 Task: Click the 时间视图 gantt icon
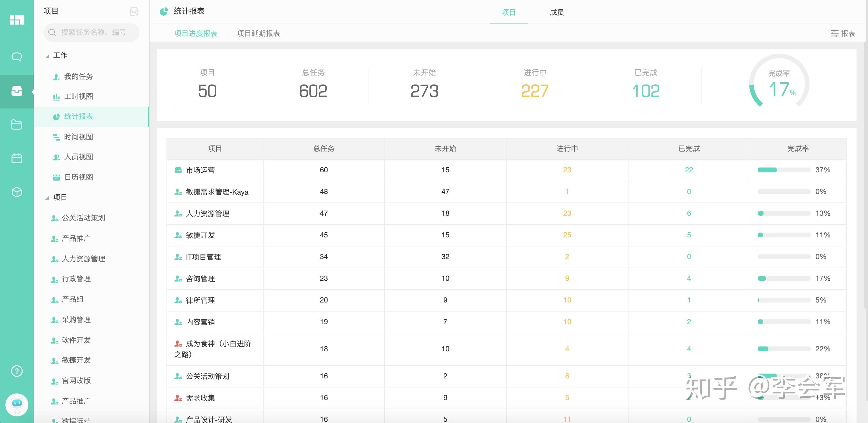(56, 137)
